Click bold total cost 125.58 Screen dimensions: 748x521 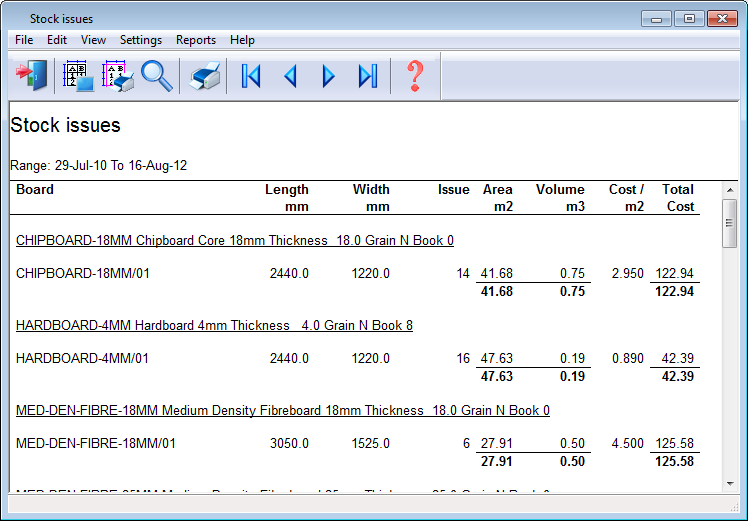click(675, 461)
